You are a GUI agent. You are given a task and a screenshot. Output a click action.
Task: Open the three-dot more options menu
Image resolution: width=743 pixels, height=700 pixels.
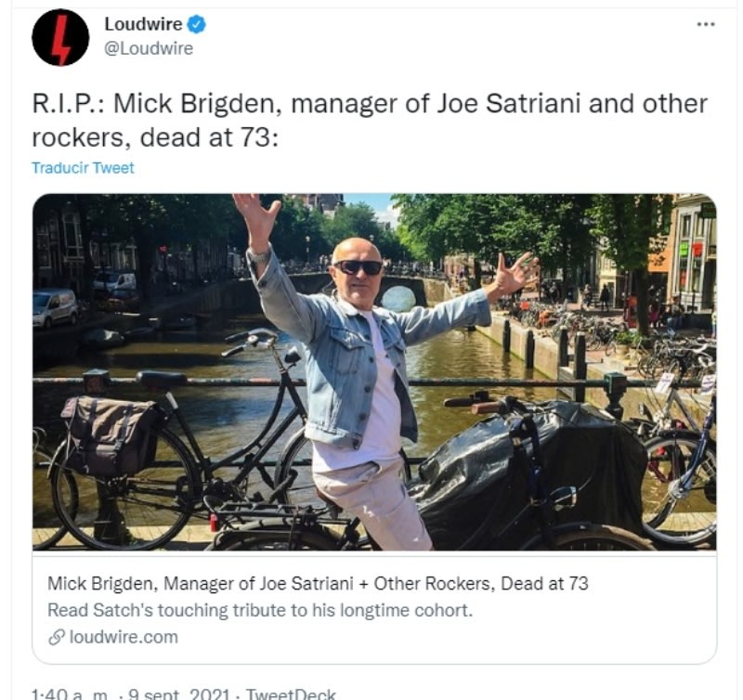coord(706,24)
